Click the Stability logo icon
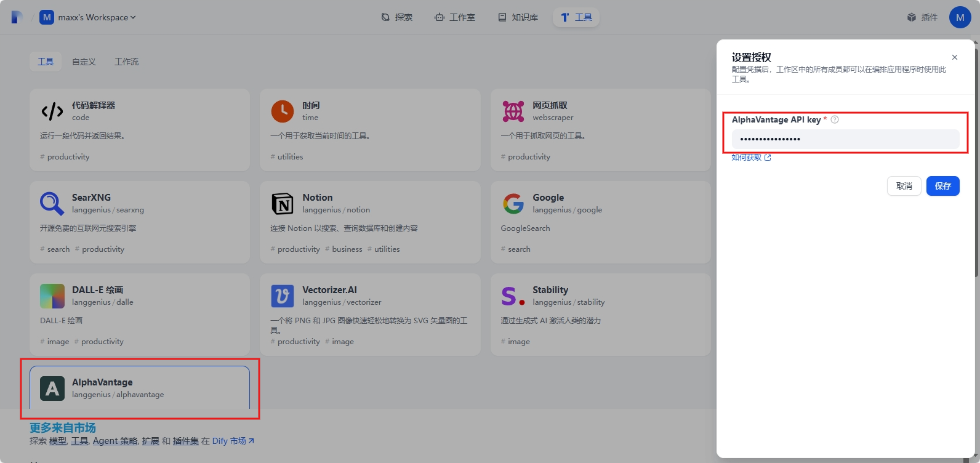980x463 pixels. point(513,296)
